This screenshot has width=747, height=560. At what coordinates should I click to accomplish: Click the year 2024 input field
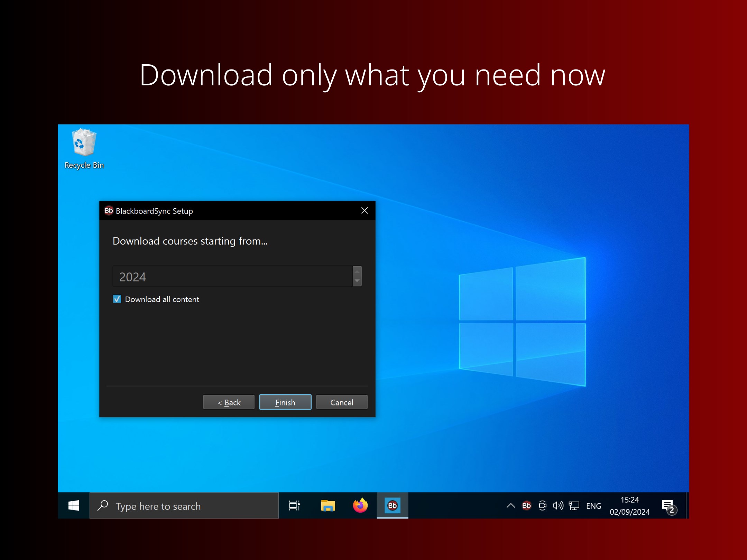click(232, 277)
